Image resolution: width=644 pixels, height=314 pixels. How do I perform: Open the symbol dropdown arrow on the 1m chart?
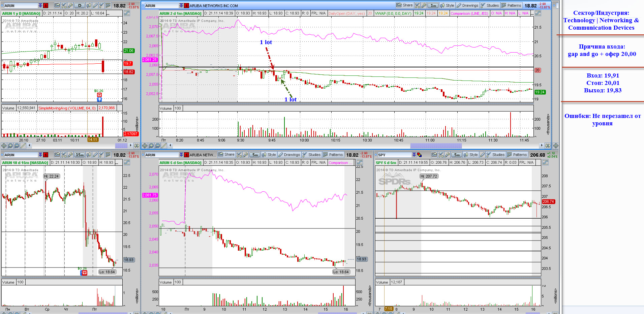(x=181, y=5)
